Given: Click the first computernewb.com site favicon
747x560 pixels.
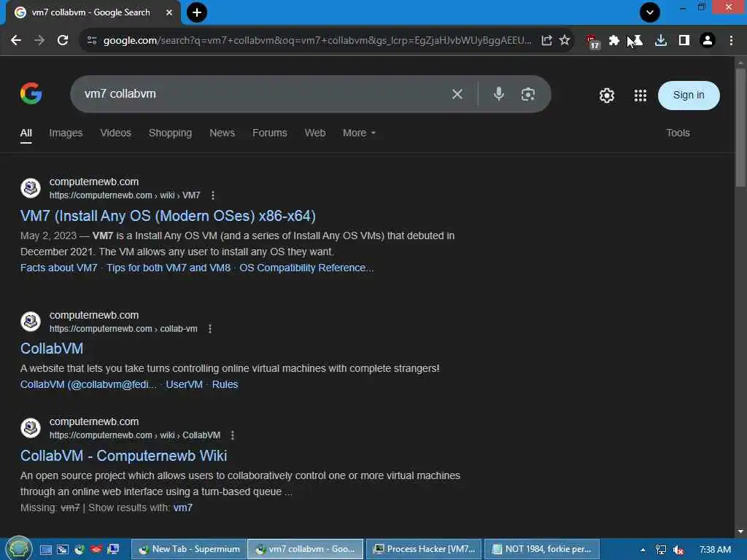Looking at the screenshot, I should tap(31, 188).
